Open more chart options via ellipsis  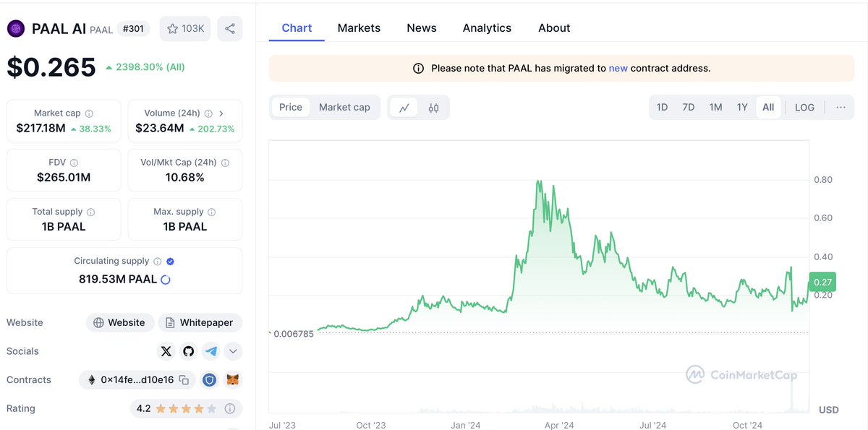(841, 106)
